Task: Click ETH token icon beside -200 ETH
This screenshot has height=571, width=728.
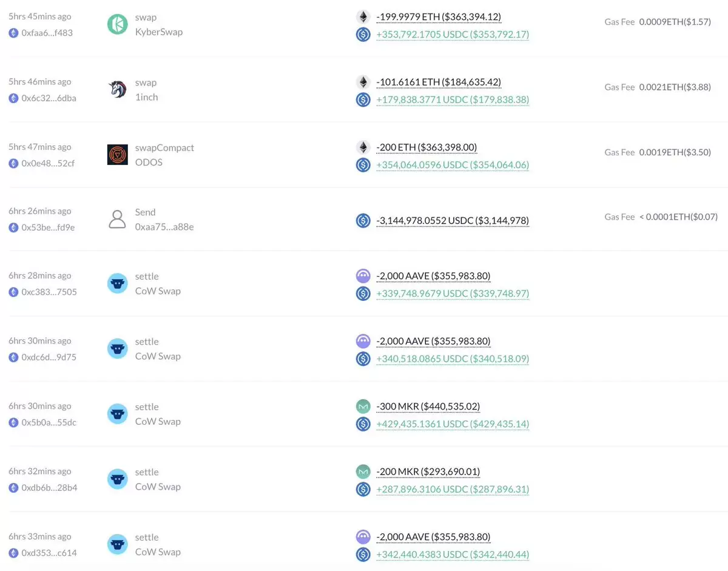Action: click(363, 147)
